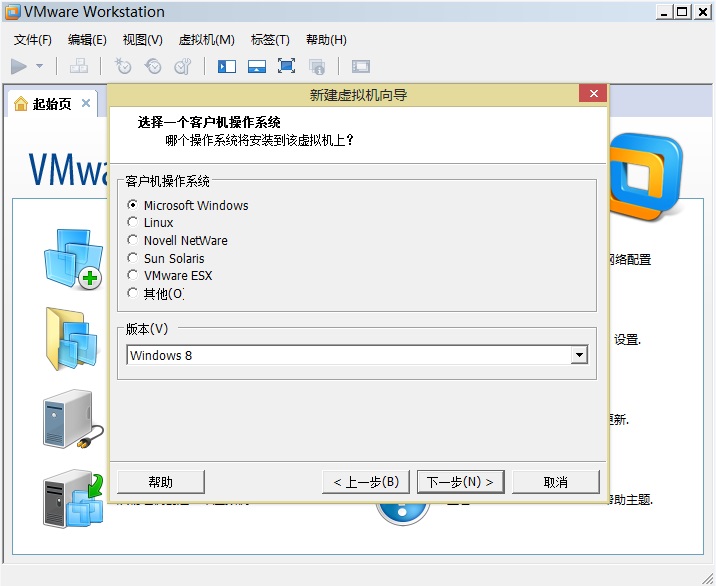Expand the 版本 dropdown arrow

[x=579, y=355]
